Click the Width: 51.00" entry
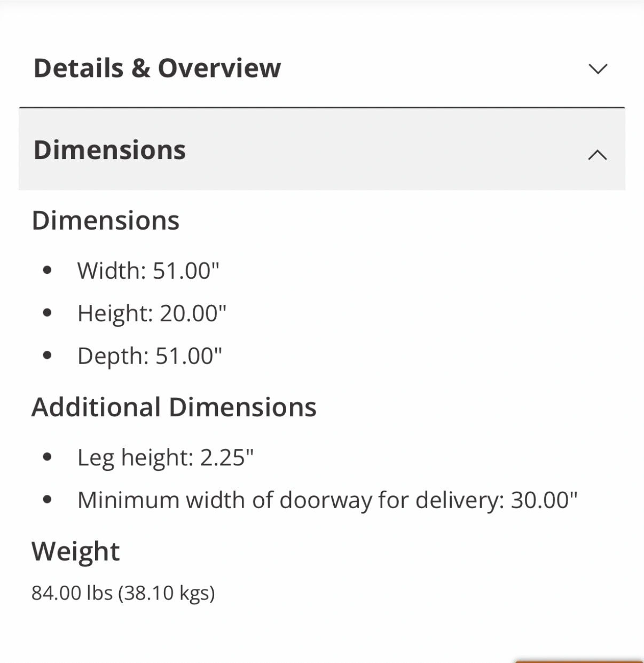The image size is (644, 663). point(148,271)
